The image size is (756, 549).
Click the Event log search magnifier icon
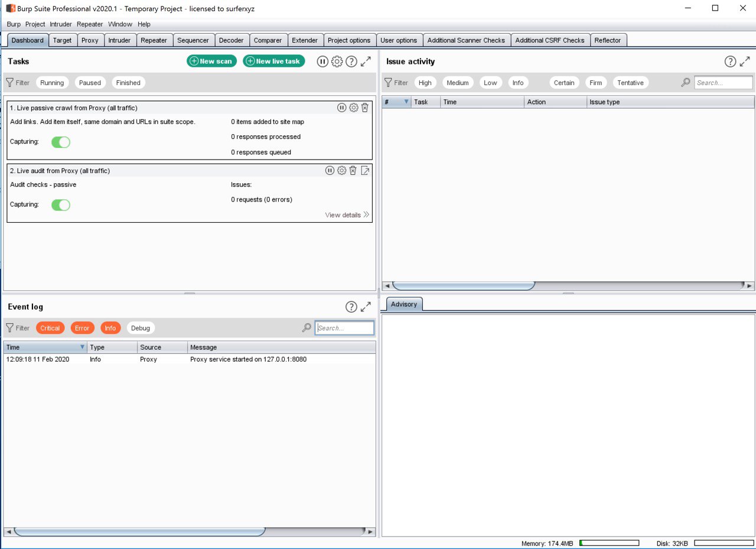[x=307, y=328]
